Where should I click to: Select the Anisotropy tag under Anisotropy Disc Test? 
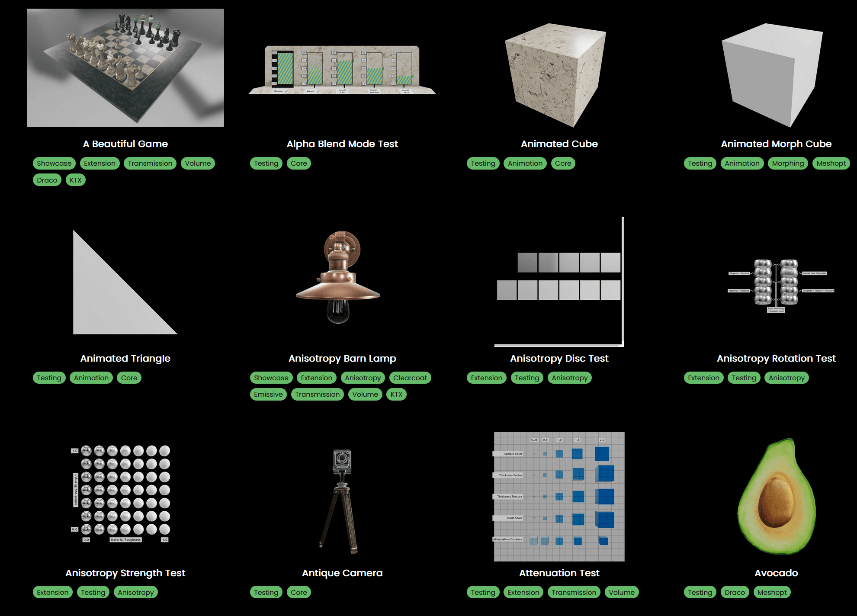coord(570,378)
